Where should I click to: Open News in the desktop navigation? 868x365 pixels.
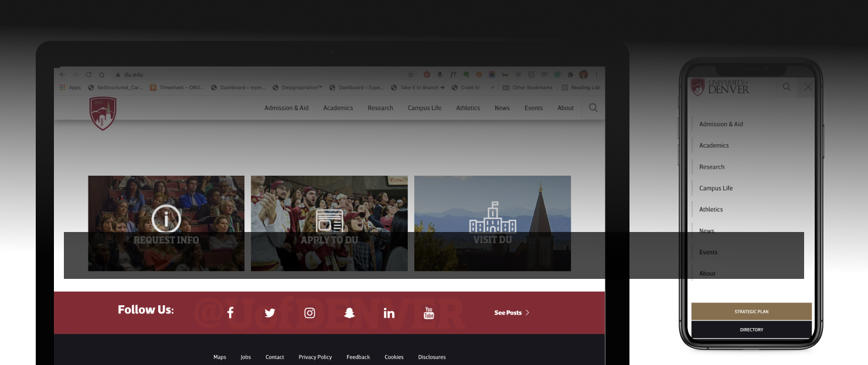tap(502, 108)
